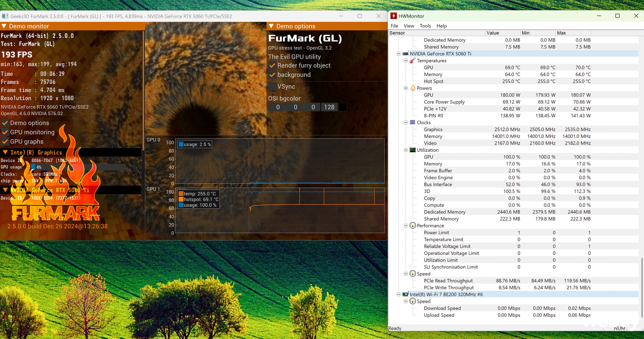Click the OSI bgcolor preview swatch
The width and height of the screenshot is (644, 339).
[343, 107]
